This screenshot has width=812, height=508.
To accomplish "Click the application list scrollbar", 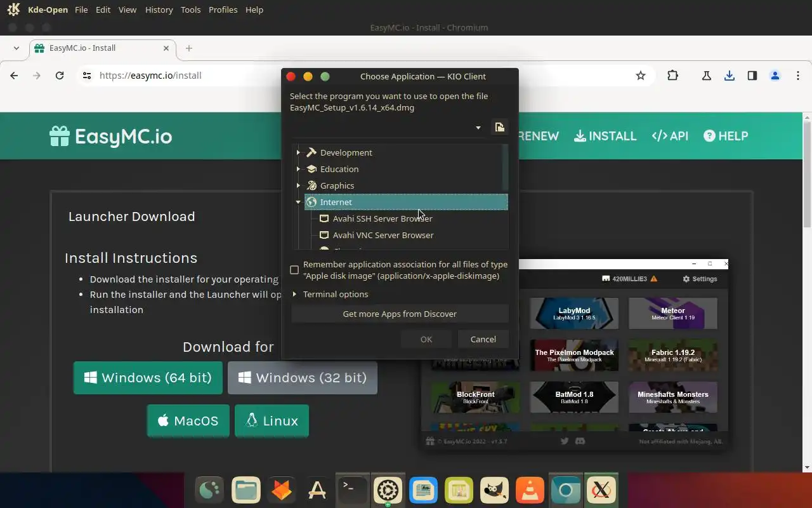I will pos(506,168).
